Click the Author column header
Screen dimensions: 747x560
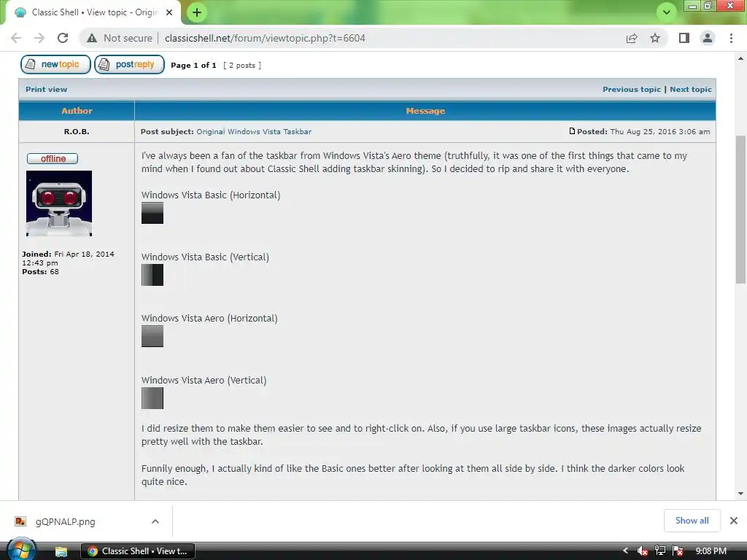pyautogui.click(x=77, y=111)
